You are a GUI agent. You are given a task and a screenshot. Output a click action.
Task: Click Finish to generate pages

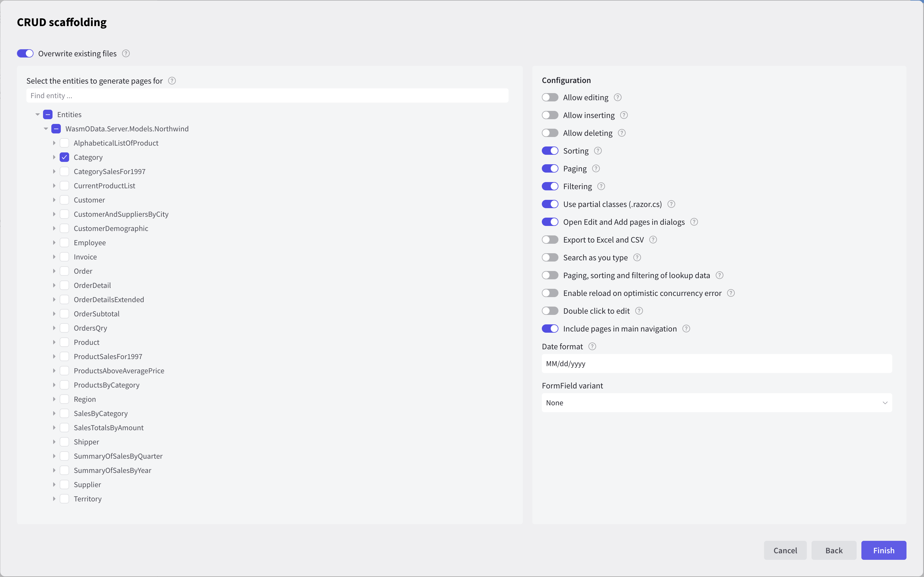(x=884, y=550)
